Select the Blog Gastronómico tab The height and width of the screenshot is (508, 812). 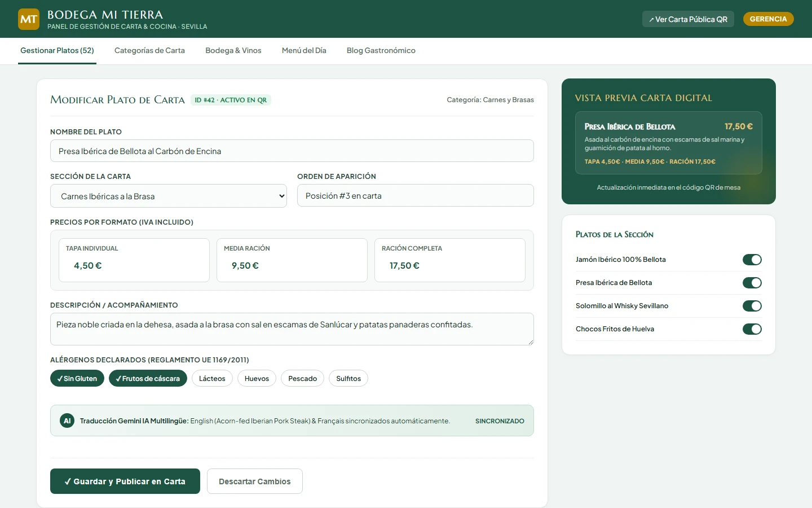(x=381, y=51)
